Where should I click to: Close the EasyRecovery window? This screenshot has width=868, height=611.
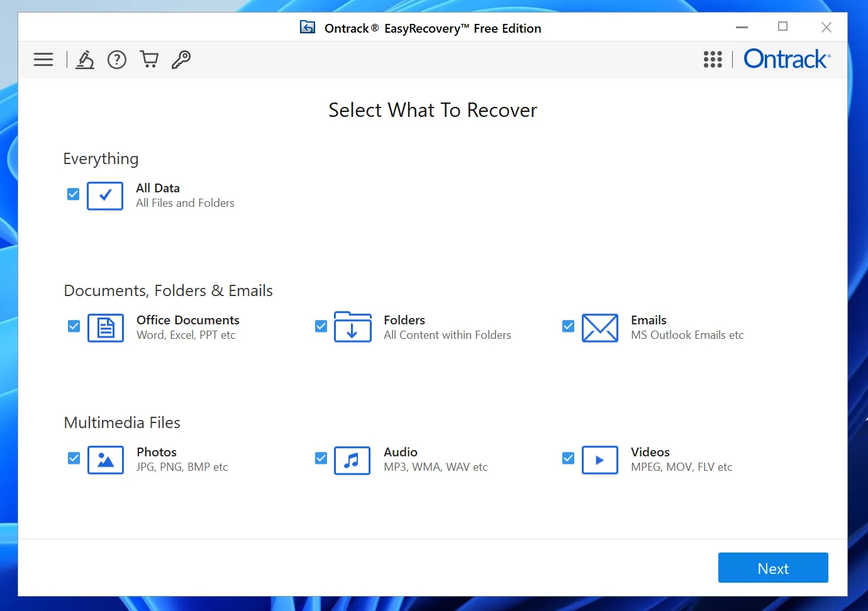pos(826,27)
